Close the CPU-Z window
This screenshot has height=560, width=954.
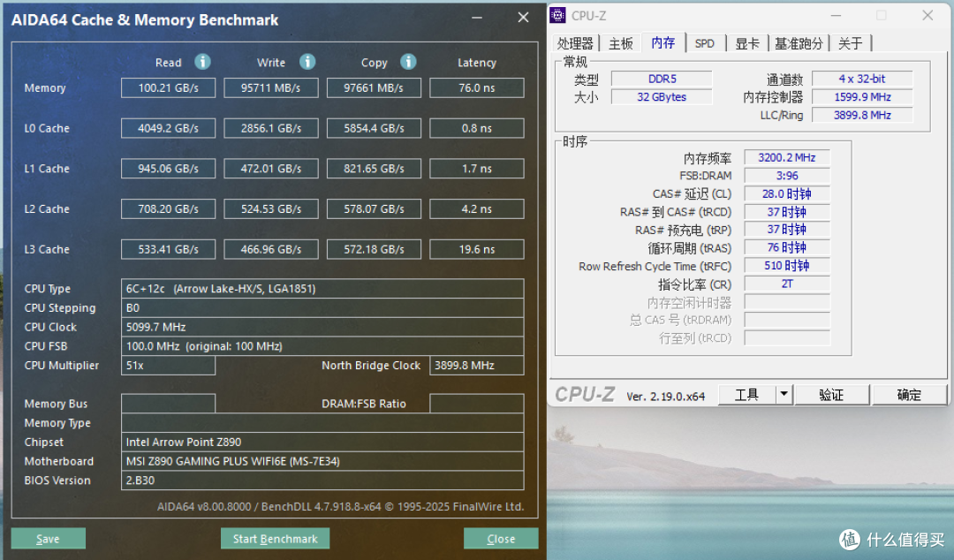(x=927, y=15)
